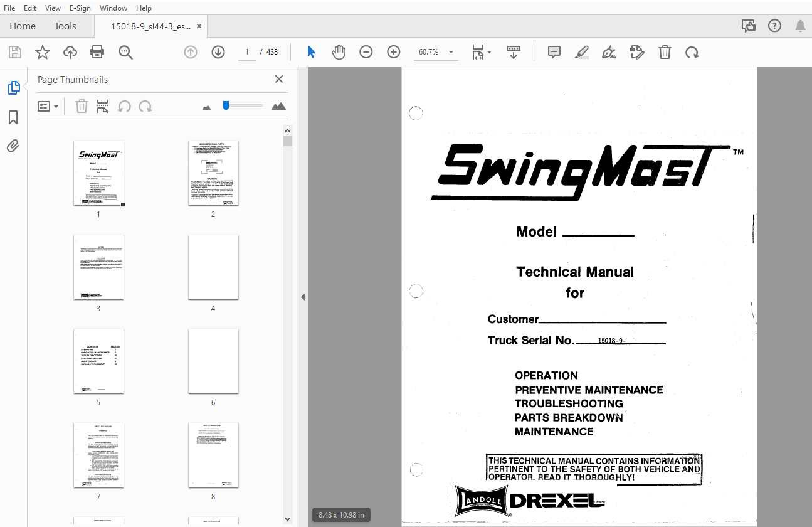
Task: Open the share feedback chat icon
Action: [x=749, y=26]
